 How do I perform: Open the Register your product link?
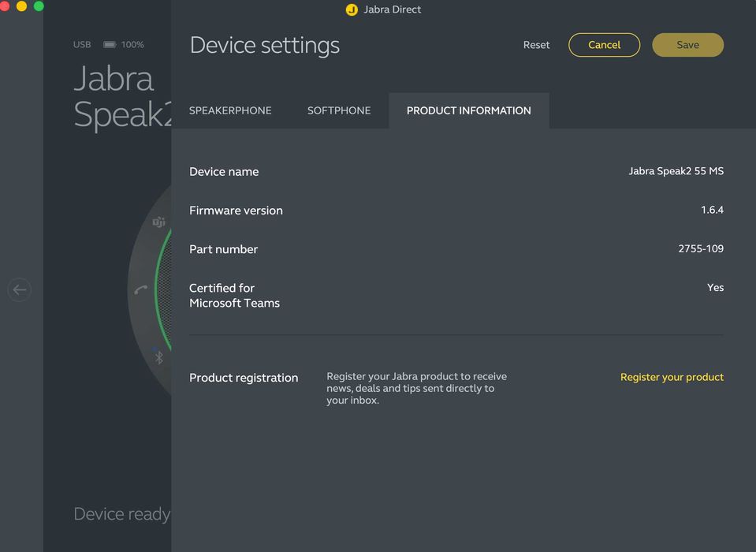coord(672,377)
